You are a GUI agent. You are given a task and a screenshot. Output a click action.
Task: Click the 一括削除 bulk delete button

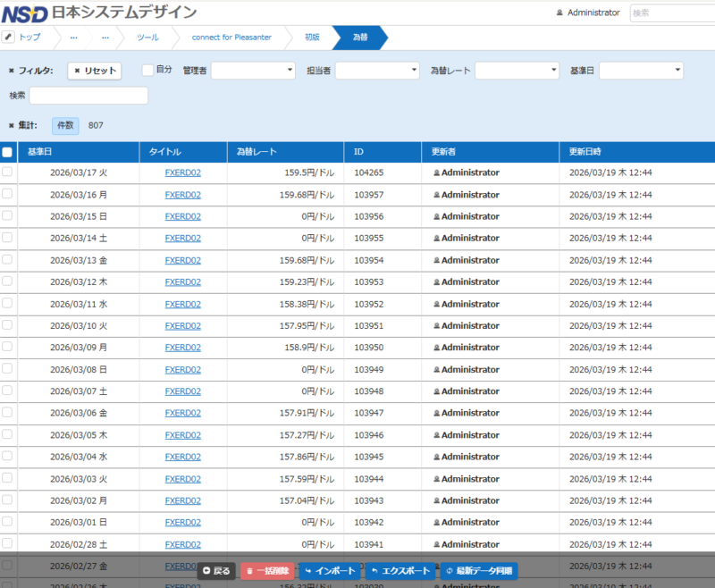[267, 570]
